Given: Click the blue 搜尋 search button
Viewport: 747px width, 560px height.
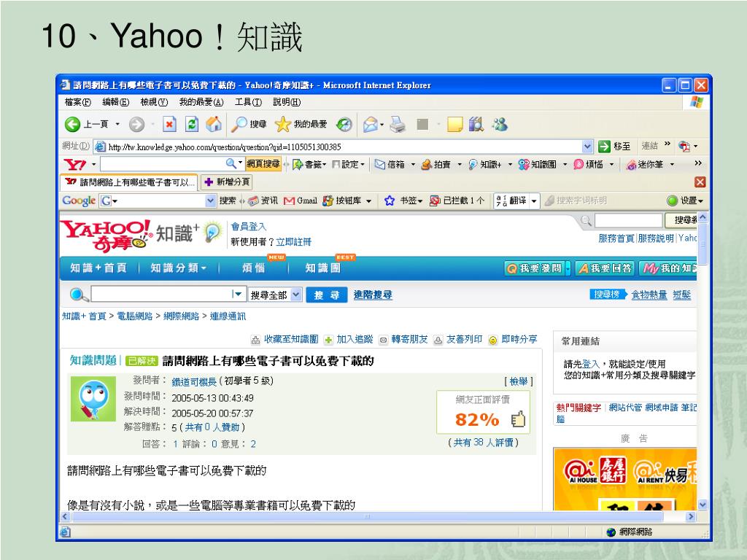Looking at the screenshot, I should 326,295.
